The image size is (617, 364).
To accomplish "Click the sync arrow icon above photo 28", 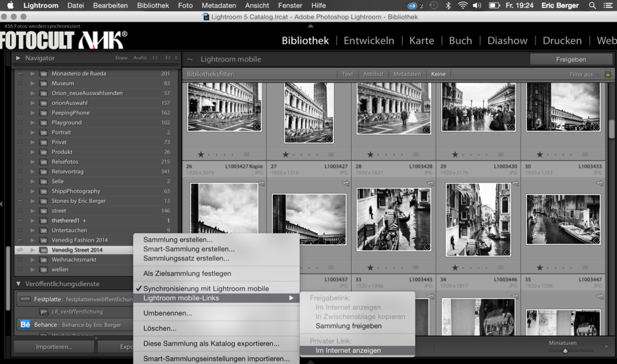I will [x=431, y=183].
